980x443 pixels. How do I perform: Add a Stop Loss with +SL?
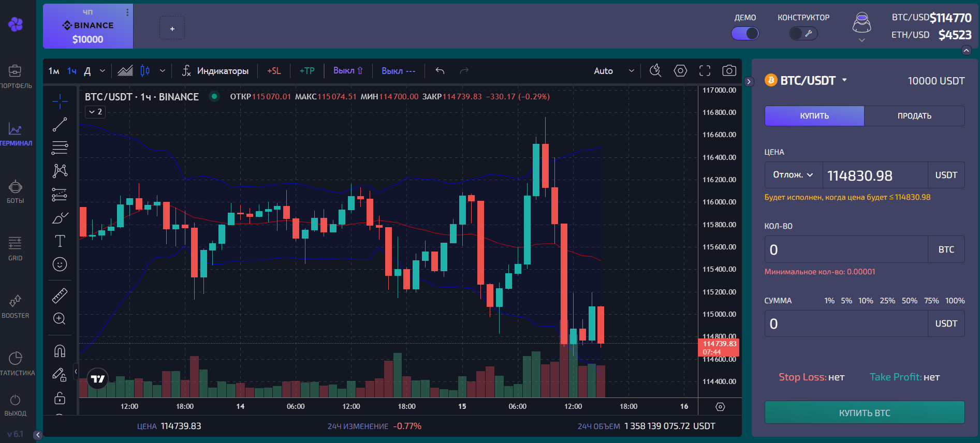point(274,71)
